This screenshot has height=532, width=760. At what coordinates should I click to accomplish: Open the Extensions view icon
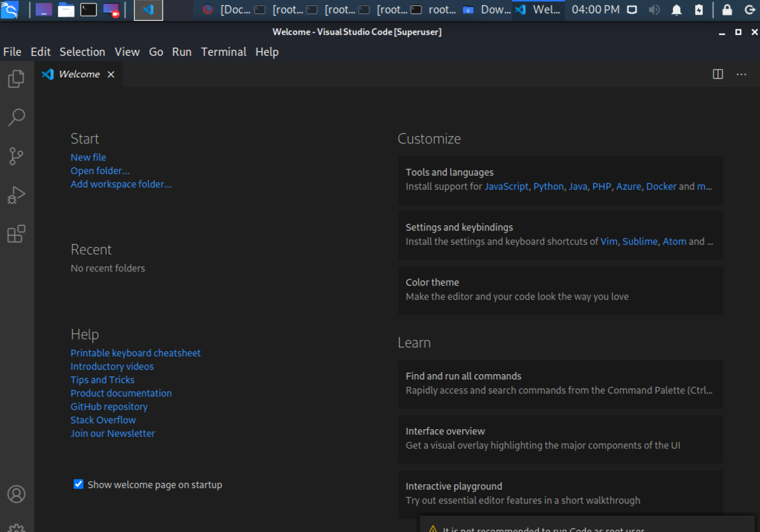pyautogui.click(x=16, y=234)
